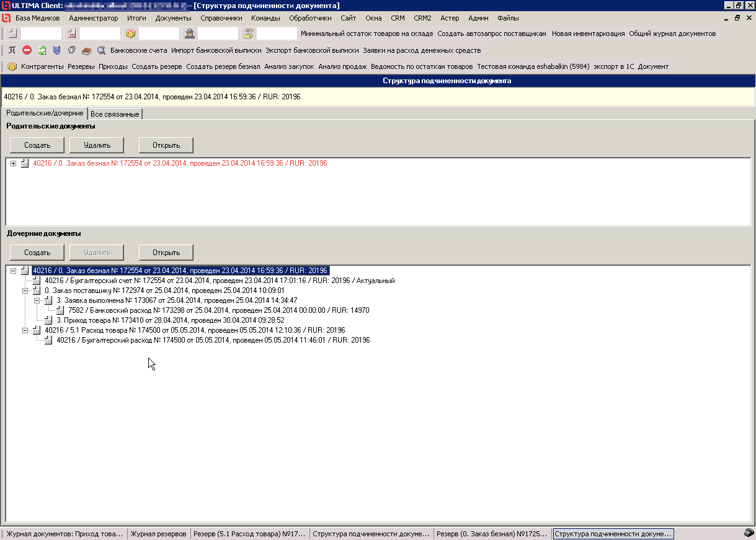This screenshot has height=540, width=756.
Task: Select the Приход товара № 173410 tree row
Action: [x=171, y=320]
